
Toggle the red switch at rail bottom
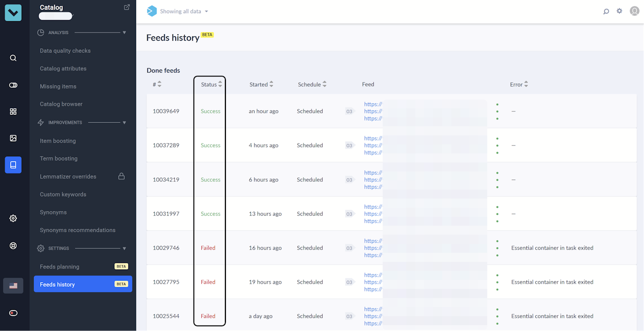click(13, 313)
